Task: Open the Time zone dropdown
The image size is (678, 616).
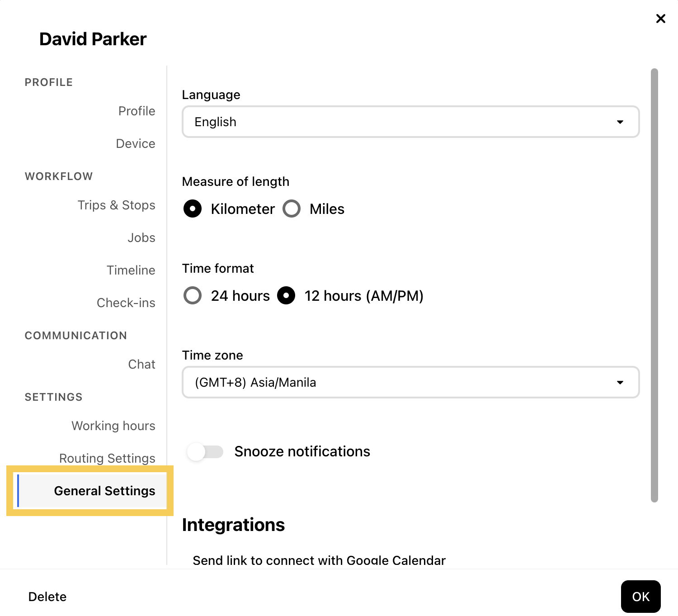Action: (x=410, y=382)
